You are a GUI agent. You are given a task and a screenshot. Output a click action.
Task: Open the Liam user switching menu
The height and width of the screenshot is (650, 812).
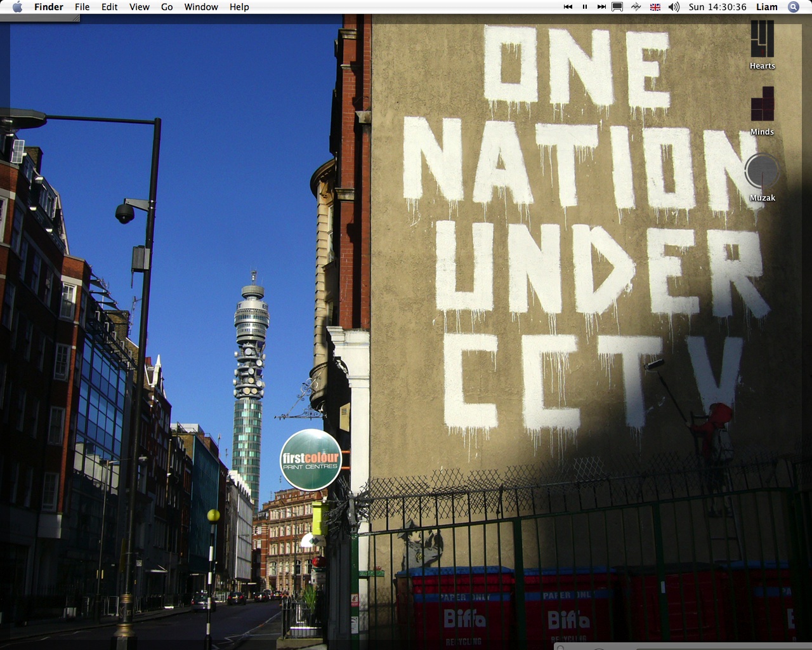tap(766, 7)
